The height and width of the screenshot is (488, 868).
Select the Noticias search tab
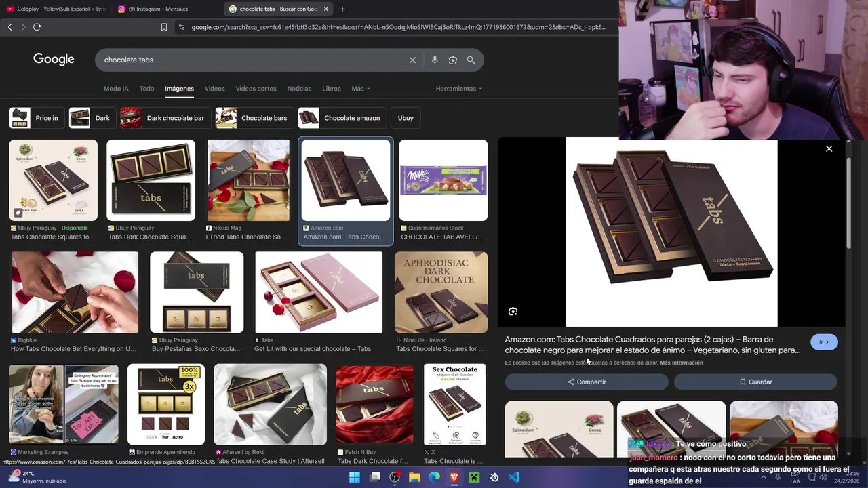pos(299,89)
